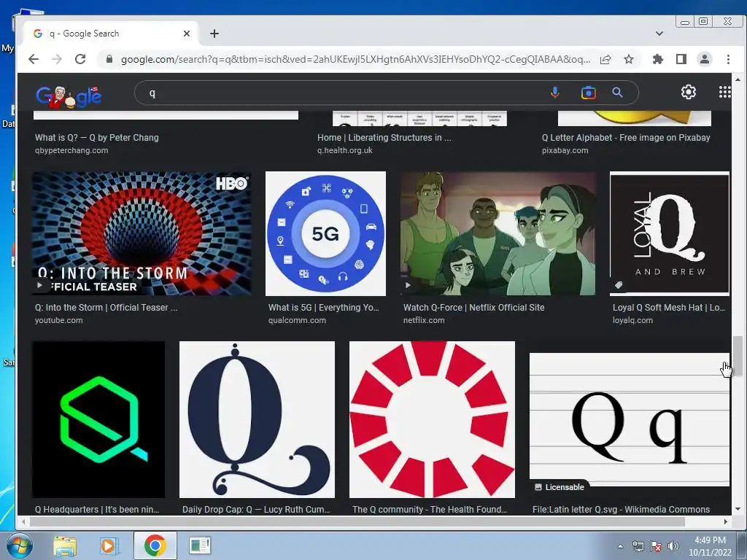The height and width of the screenshot is (560, 747).
Task: Click the Google search input field
Action: point(343,93)
